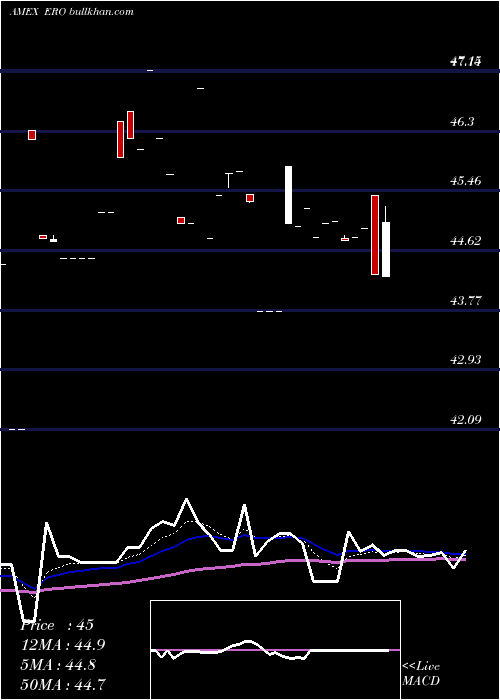Click the tall red candlestick near chart's right end
500x700 pixels.
pyautogui.click(x=375, y=235)
